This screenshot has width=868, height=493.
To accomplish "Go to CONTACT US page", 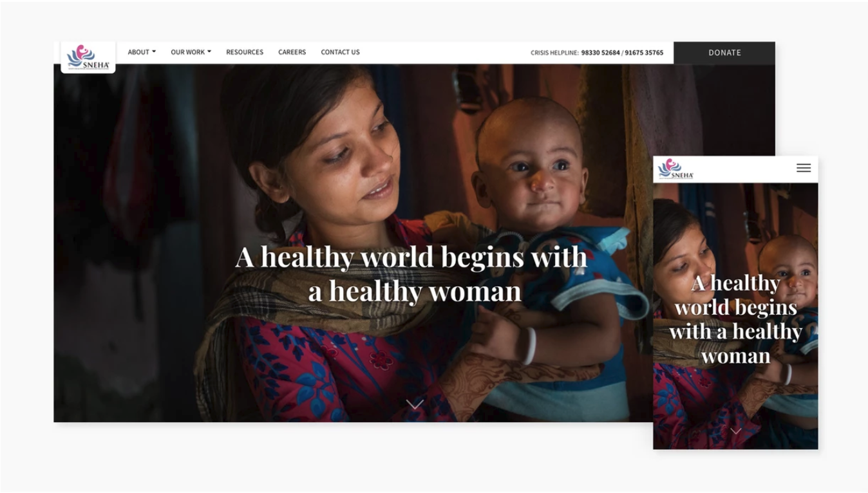I will (x=340, y=52).
